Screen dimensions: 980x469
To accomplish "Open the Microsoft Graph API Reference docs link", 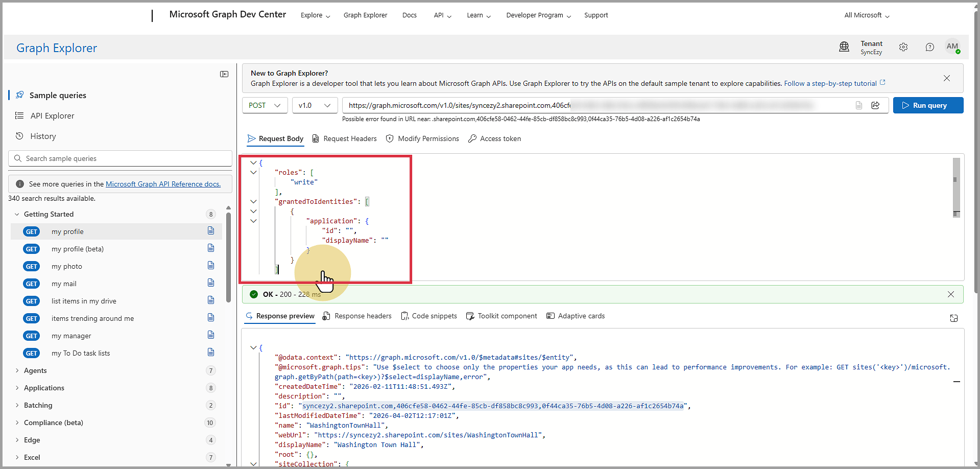I will [163, 184].
